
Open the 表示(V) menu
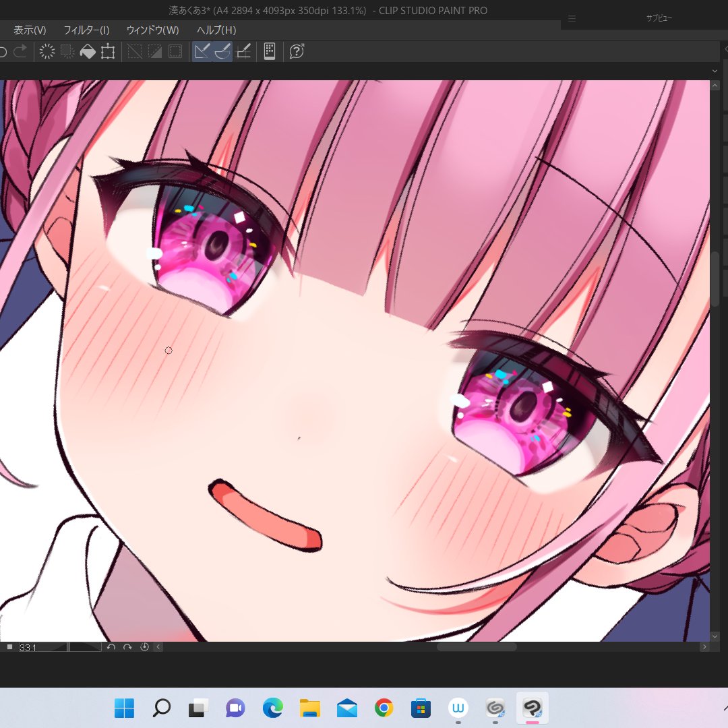(x=30, y=30)
